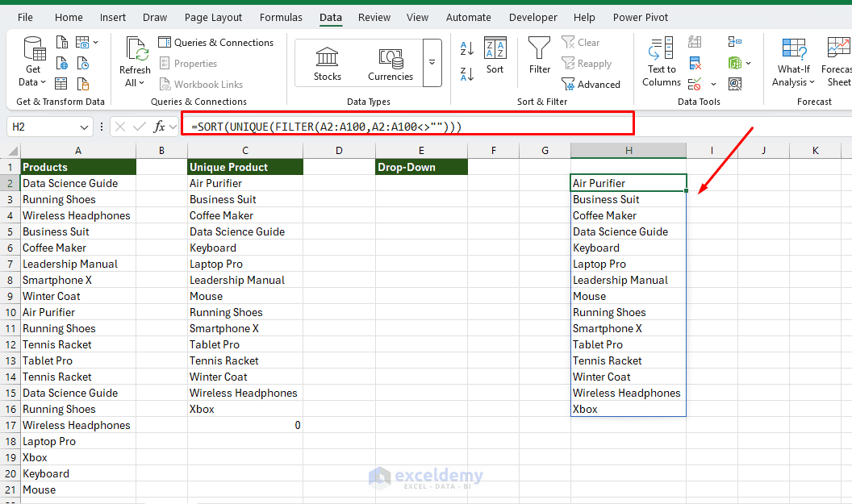This screenshot has width=852, height=504.
Task: Click the Consolidate icon
Action: [x=735, y=42]
